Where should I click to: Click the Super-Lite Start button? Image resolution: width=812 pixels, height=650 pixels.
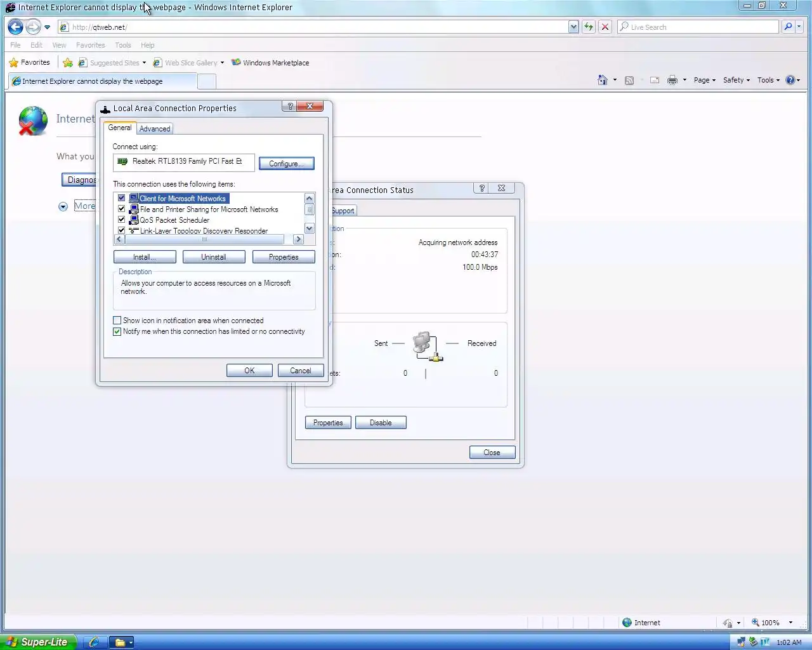[39, 642]
